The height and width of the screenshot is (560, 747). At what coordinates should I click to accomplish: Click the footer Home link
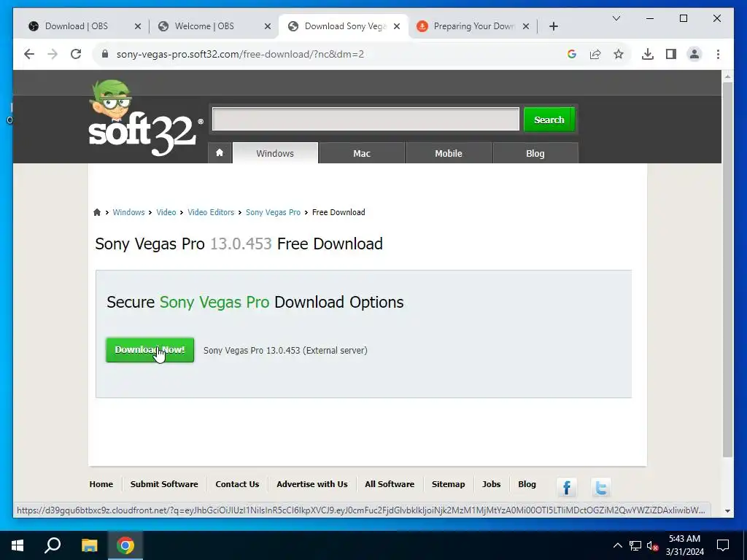(x=101, y=484)
